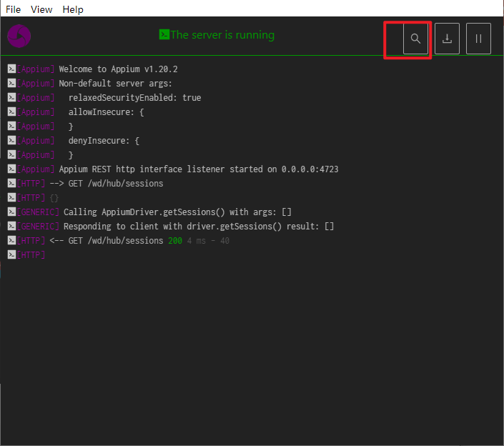The image size is (504, 446).
Task: Click the green 200 status code
Action: pyautogui.click(x=175, y=241)
